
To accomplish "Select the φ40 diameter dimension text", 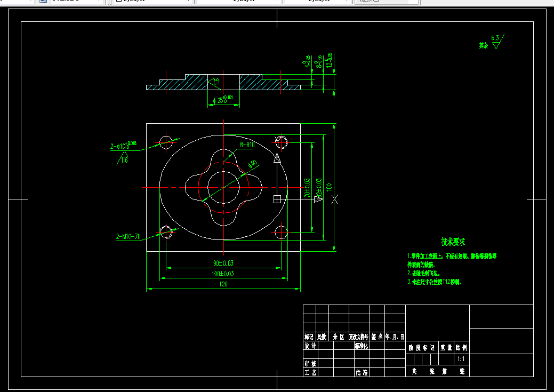I will point(252,164).
